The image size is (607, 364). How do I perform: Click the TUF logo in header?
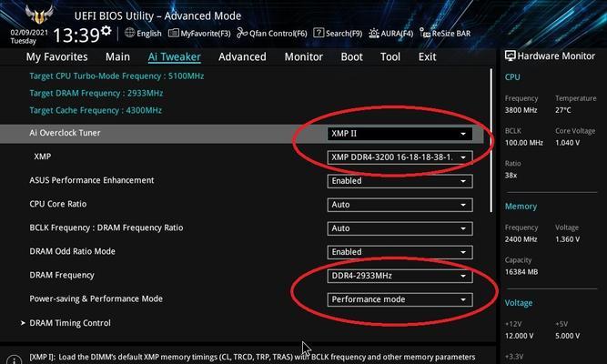click(x=39, y=15)
